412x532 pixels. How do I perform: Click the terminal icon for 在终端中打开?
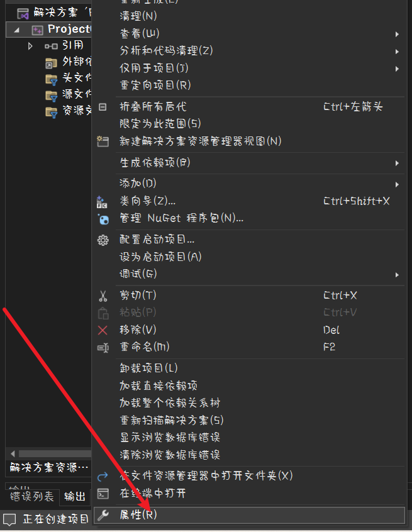tap(103, 493)
